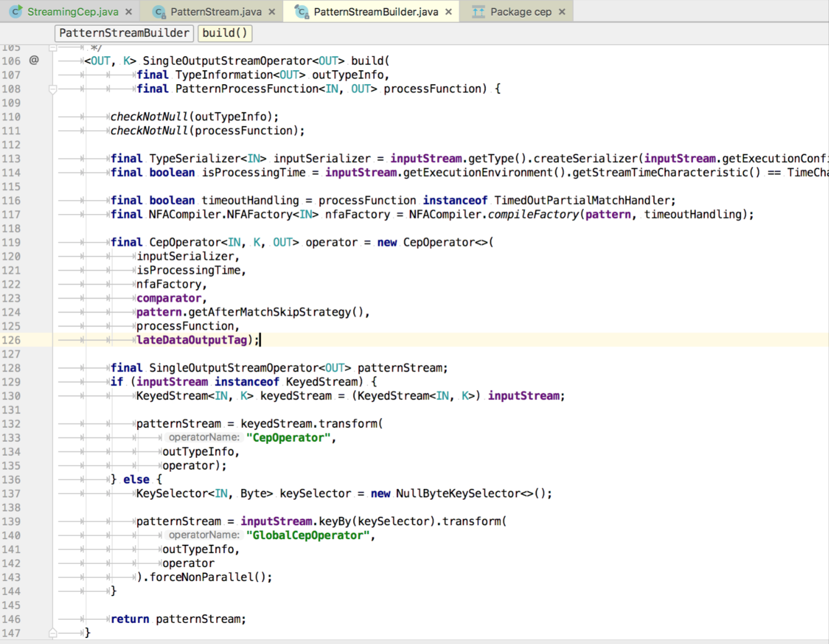Viewport: 829px width, 644px height.
Task: Click the "GlobalCepOperator" string literal
Action: [x=308, y=535]
